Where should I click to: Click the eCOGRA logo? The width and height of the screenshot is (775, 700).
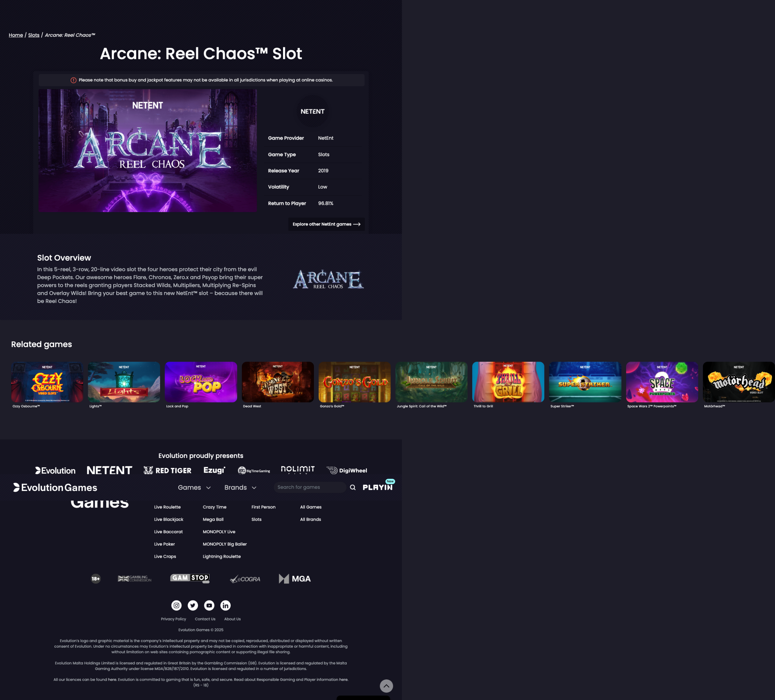(245, 579)
